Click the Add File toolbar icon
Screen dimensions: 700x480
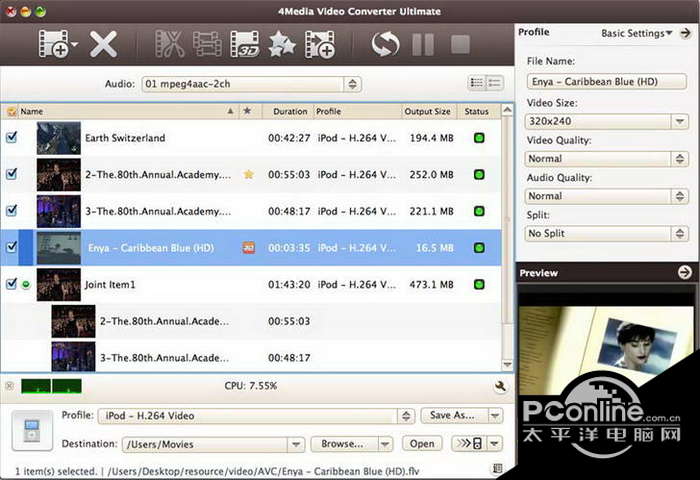(53, 44)
